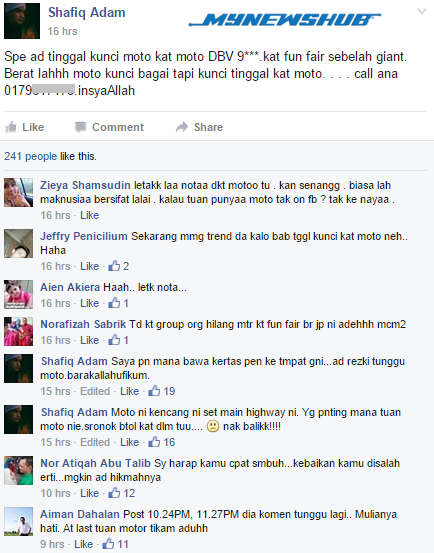Screen dimensions: 434x553
Task: Click the thumbs-up Like icon under the post
Action: pos(11,127)
